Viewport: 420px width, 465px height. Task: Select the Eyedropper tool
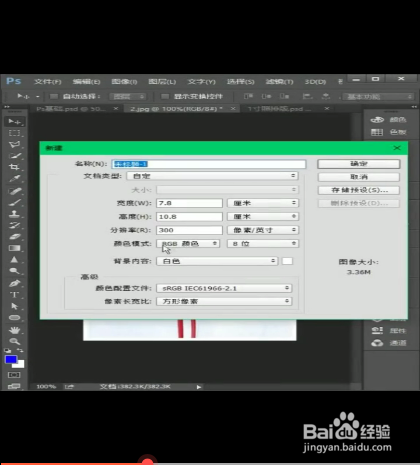[14, 179]
